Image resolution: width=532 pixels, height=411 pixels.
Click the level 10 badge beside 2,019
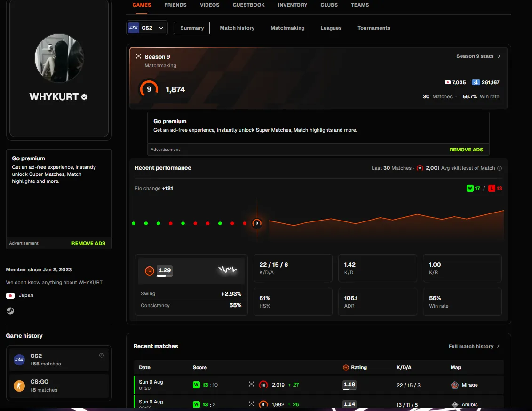point(263,385)
